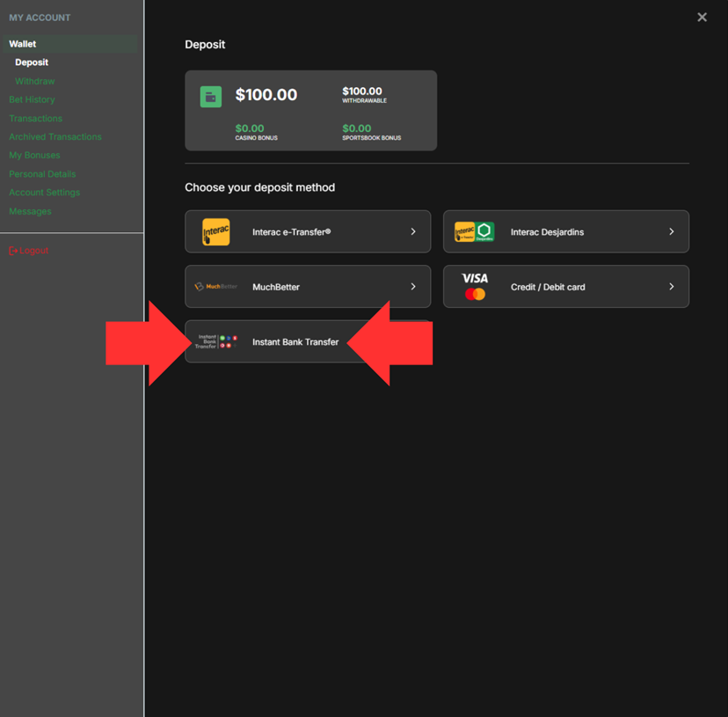Viewport: 728px width, 717px height.
Task: Open Messages in the sidebar
Action: pos(30,211)
